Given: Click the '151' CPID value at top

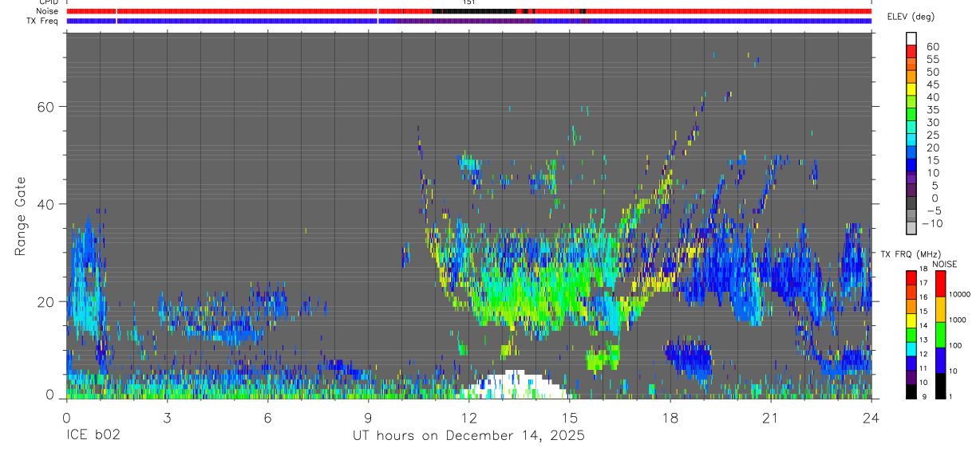Looking at the screenshot, I should click(469, 2).
